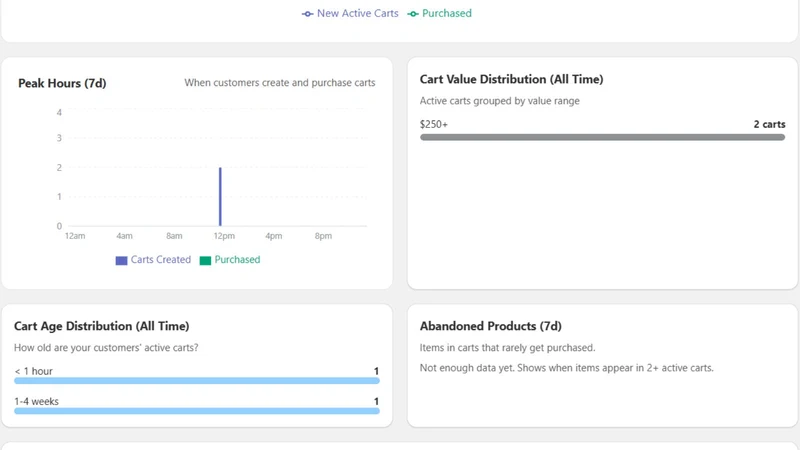Click the 4am axis label

124,236
